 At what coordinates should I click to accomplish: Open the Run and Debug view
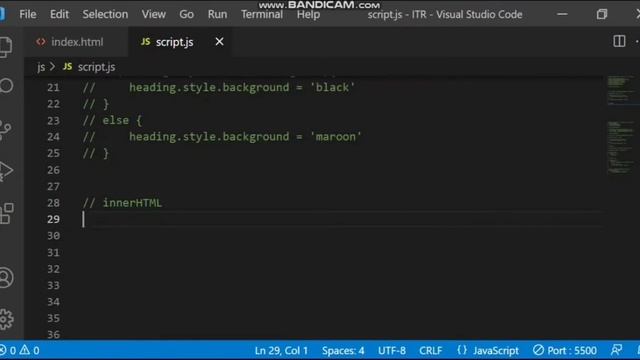(6, 171)
